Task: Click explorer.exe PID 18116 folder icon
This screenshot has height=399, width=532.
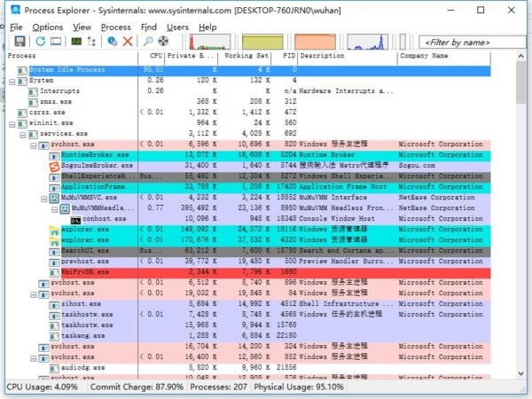Action: tap(54, 230)
